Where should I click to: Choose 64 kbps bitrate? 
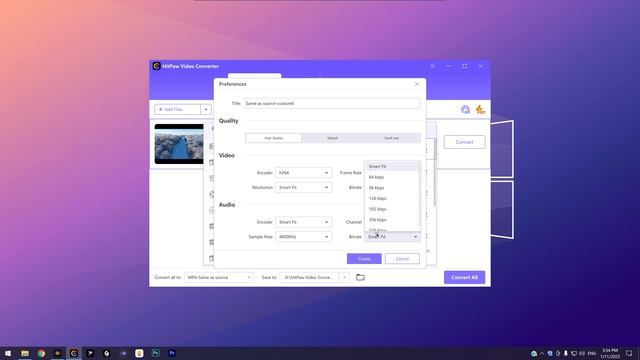tap(391, 177)
